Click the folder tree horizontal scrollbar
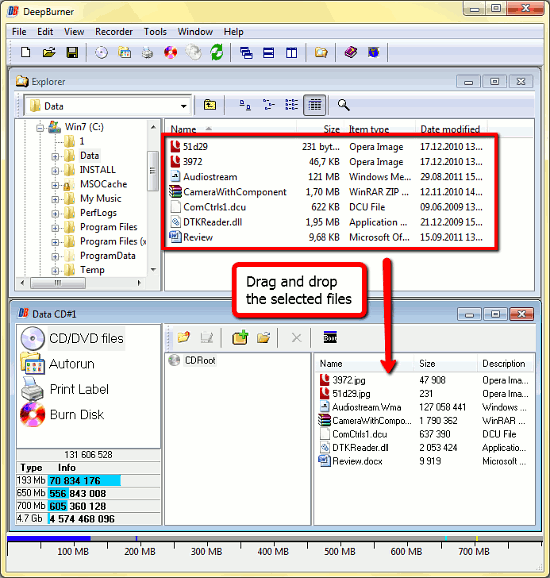The width and height of the screenshot is (550, 578). pyautogui.click(x=59, y=283)
